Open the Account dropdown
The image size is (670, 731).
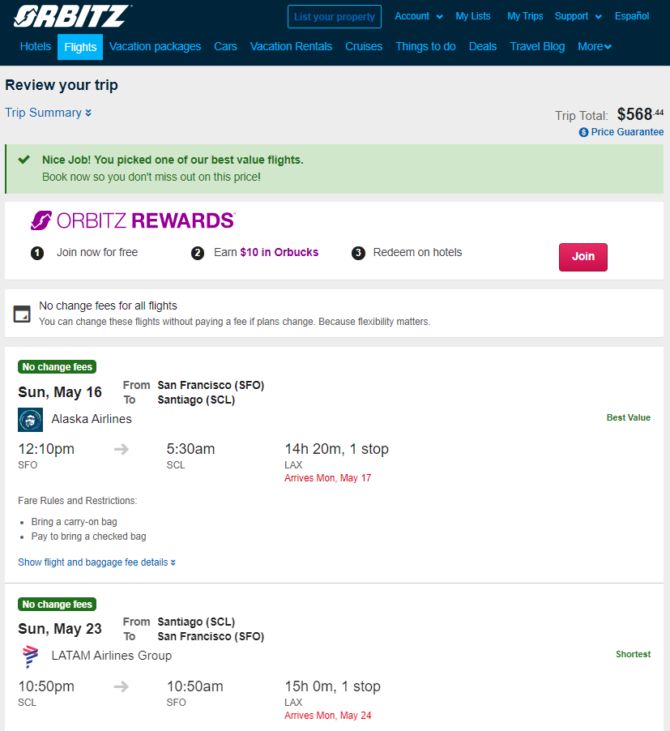click(419, 16)
